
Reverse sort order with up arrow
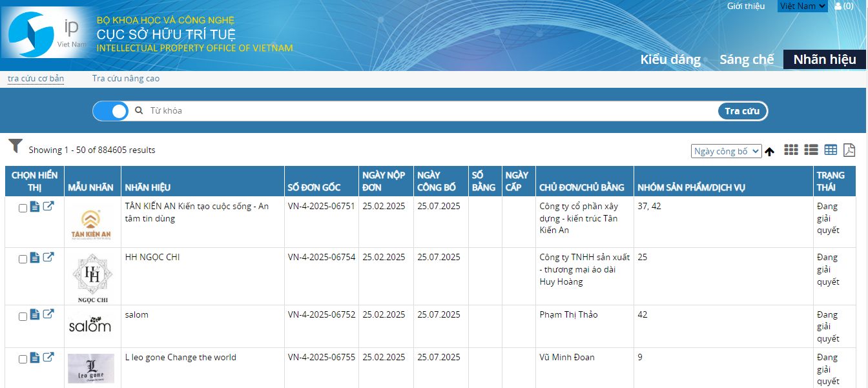click(769, 152)
